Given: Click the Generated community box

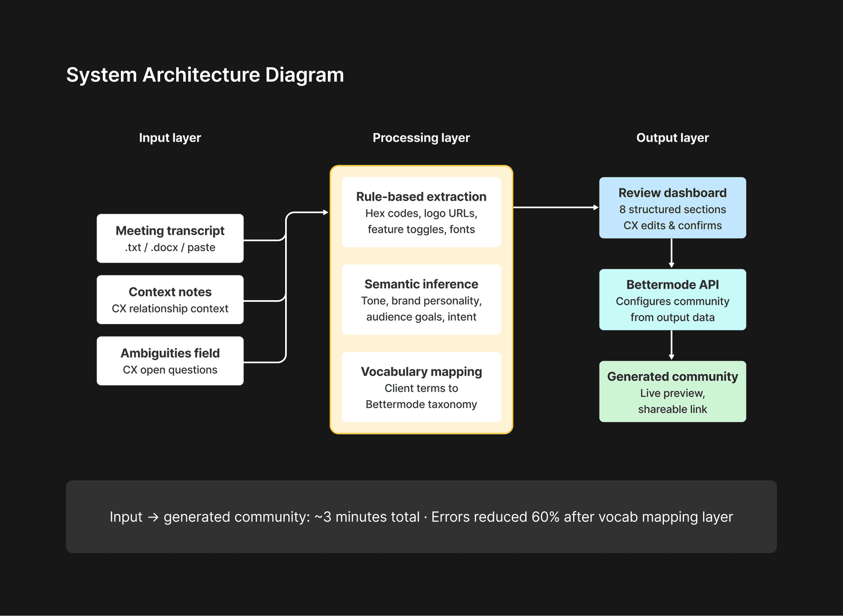Looking at the screenshot, I should click(x=673, y=392).
